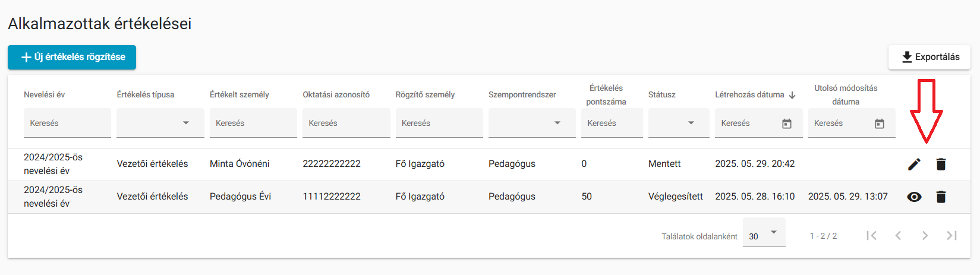Focus the Értékelt személy search field
Image resolution: width=980 pixels, height=275 pixels.
pyautogui.click(x=253, y=123)
